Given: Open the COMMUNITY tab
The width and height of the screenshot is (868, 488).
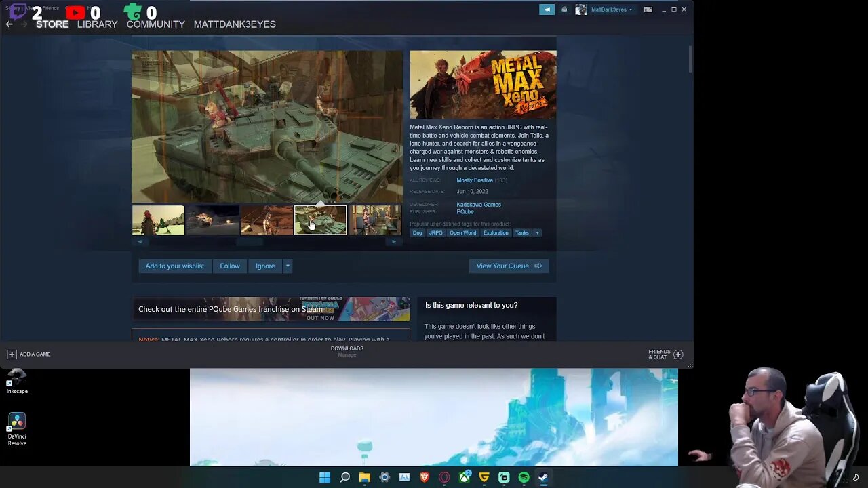Looking at the screenshot, I should [155, 24].
